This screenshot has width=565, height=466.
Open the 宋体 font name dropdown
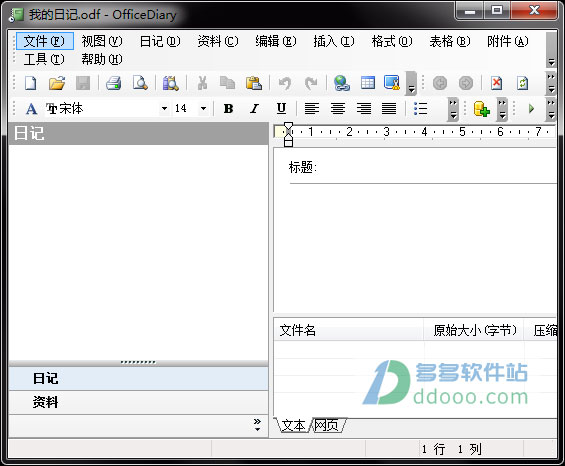click(164, 108)
